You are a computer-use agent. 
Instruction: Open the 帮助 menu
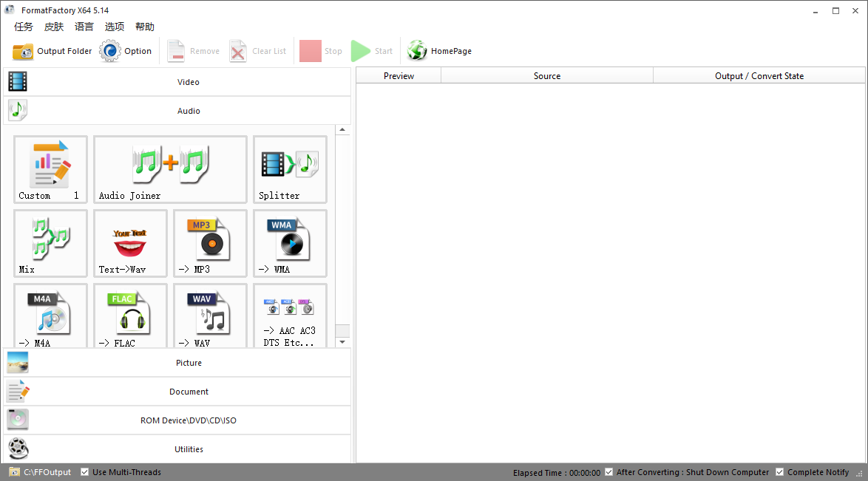click(x=144, y=27)
